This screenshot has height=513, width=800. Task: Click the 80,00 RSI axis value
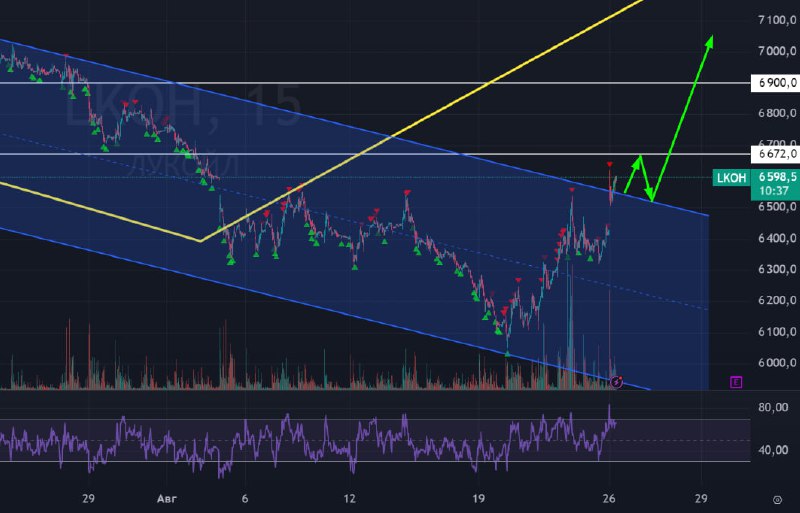[773, 407]
